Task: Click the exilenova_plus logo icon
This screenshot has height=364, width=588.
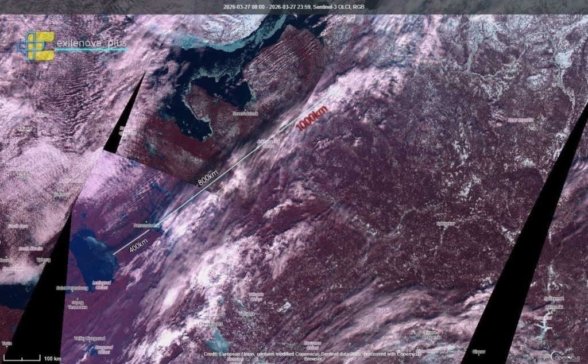Action: (x=37, y=46)
